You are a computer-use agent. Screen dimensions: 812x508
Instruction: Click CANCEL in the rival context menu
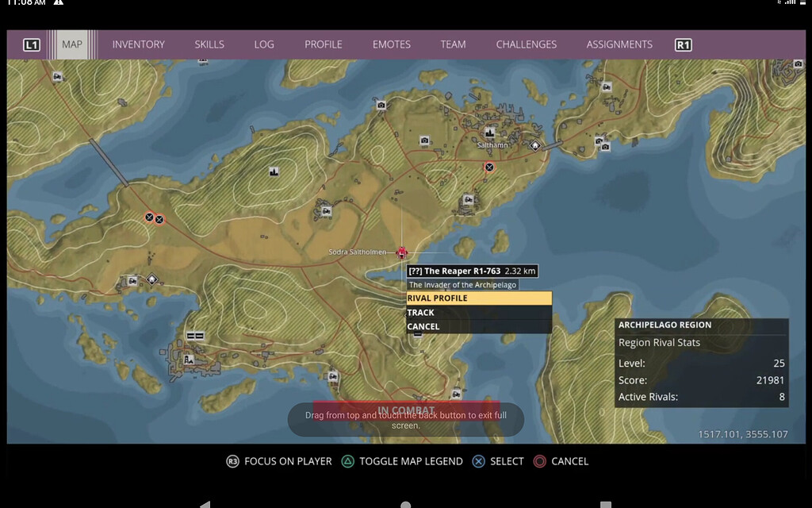point(479,325)
